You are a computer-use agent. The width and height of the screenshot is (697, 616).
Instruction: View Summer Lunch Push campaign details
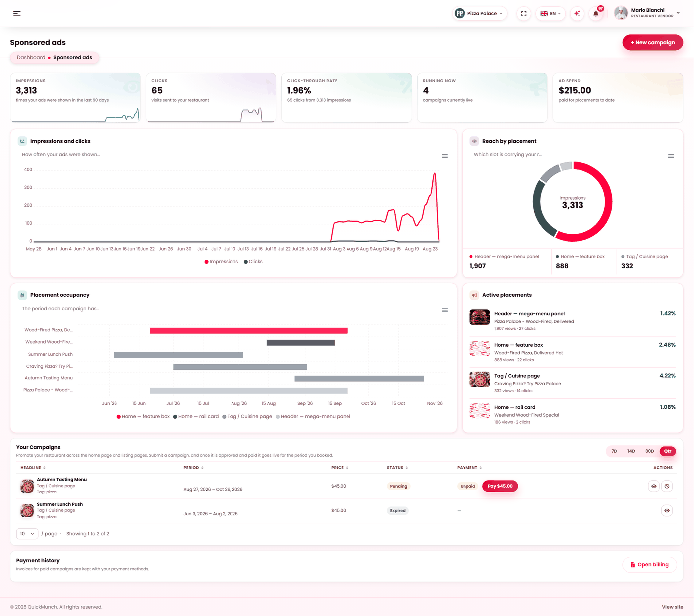667,511
